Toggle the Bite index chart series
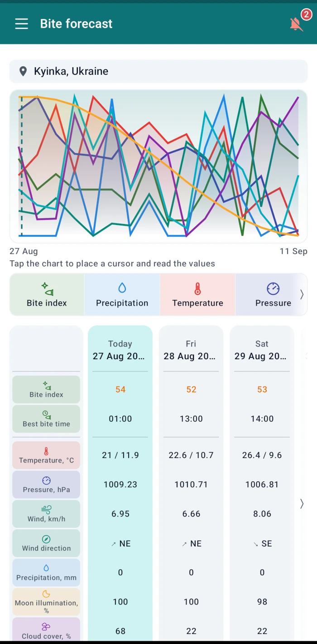Viewport: 317px width, 644px height. pos(47,294)
